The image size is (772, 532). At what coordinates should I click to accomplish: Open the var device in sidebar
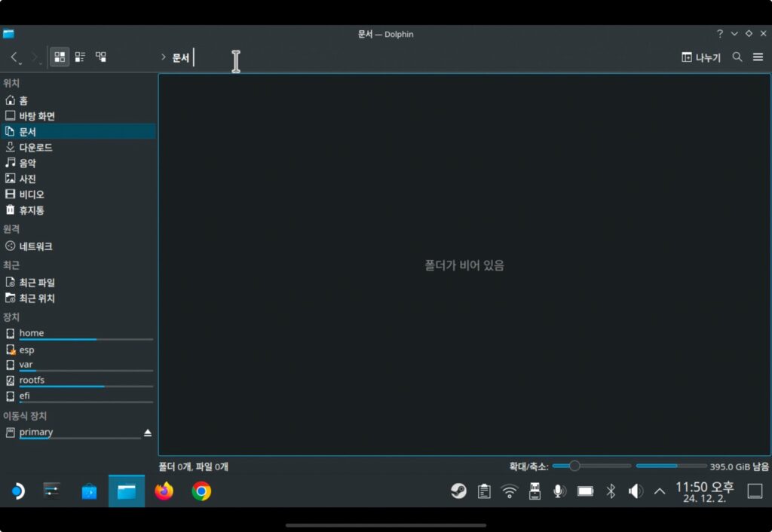coord(78,365)
